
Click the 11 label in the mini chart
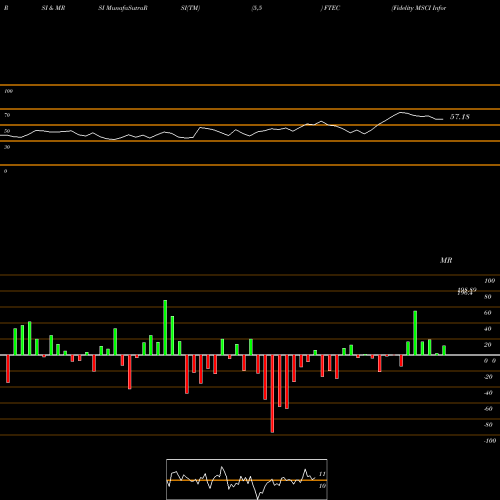point(322,474)
